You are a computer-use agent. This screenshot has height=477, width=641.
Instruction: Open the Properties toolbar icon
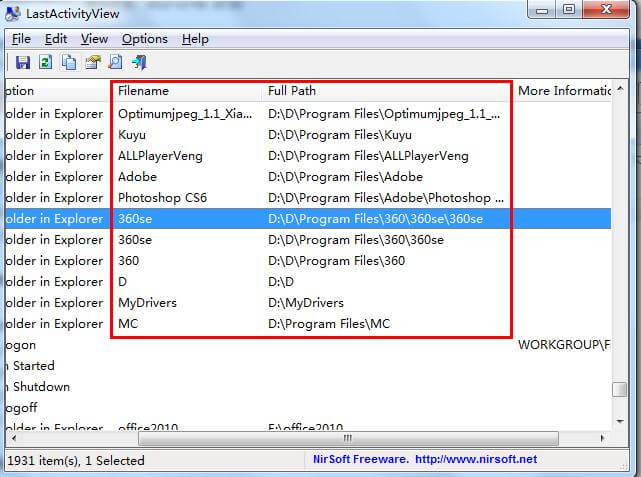pos(93,62)
